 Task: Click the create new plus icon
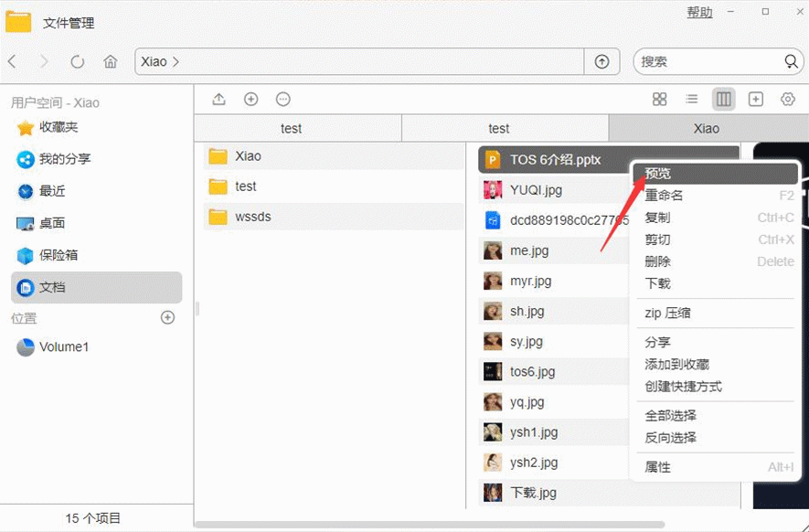tap(250, 99)
